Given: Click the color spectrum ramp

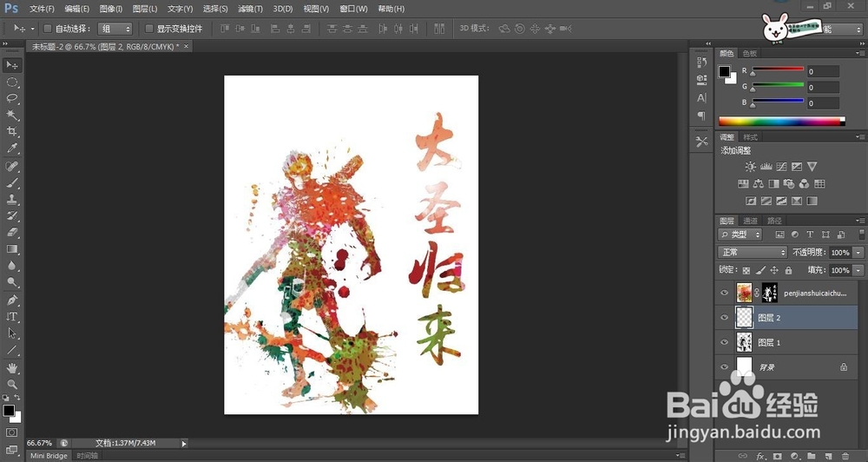Looking at the screenshot, I should click(782, 122).
